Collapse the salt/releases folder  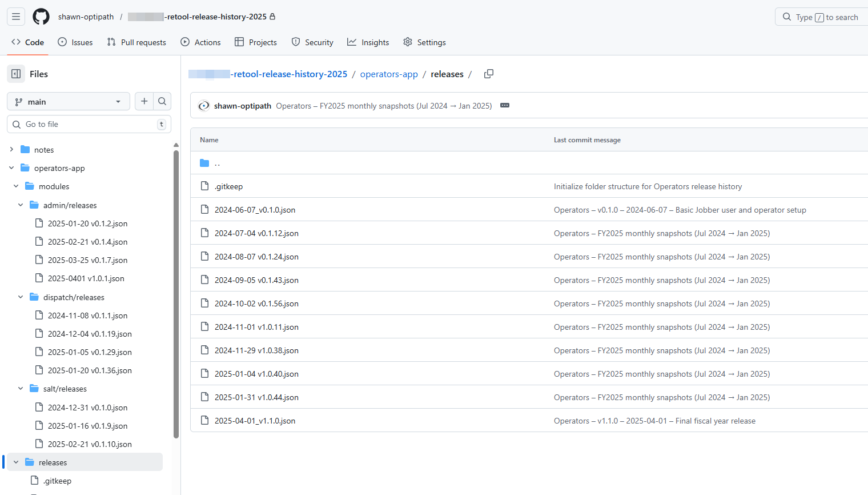tap(21, 389)
